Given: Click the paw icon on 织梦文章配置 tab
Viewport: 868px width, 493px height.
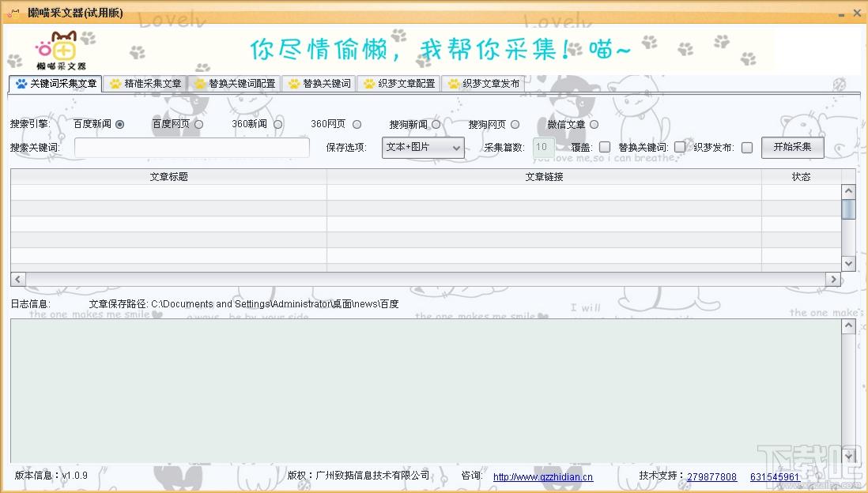Looking at the screenshot, I should point(369,84).
